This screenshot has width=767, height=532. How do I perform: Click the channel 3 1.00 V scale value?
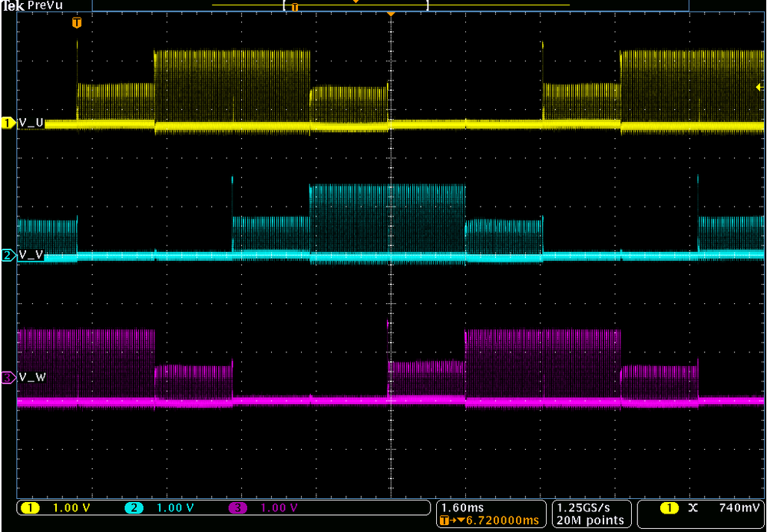point(279,508)
